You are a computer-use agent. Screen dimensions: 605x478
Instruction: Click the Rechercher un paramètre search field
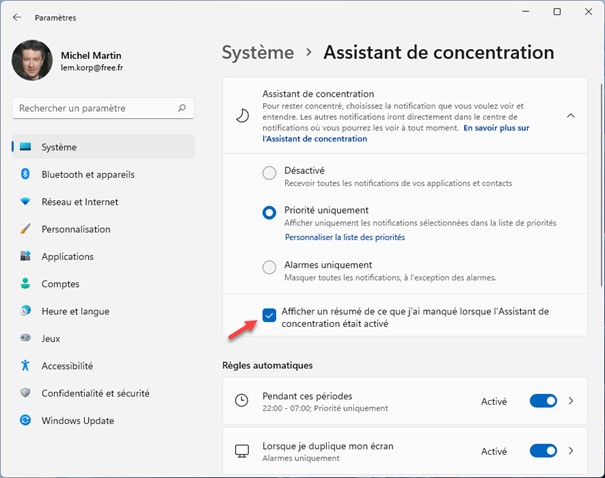pos(95,107)
